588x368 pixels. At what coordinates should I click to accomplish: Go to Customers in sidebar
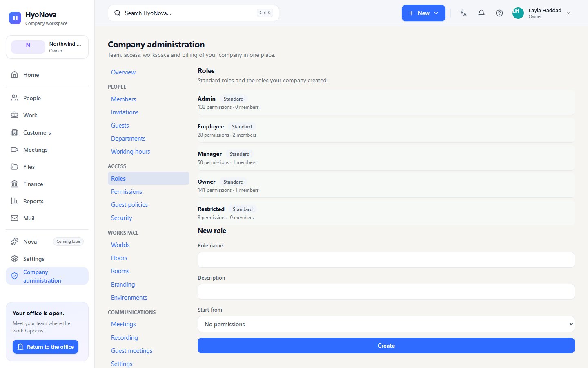pyautogui.click(x=47, y=132)
